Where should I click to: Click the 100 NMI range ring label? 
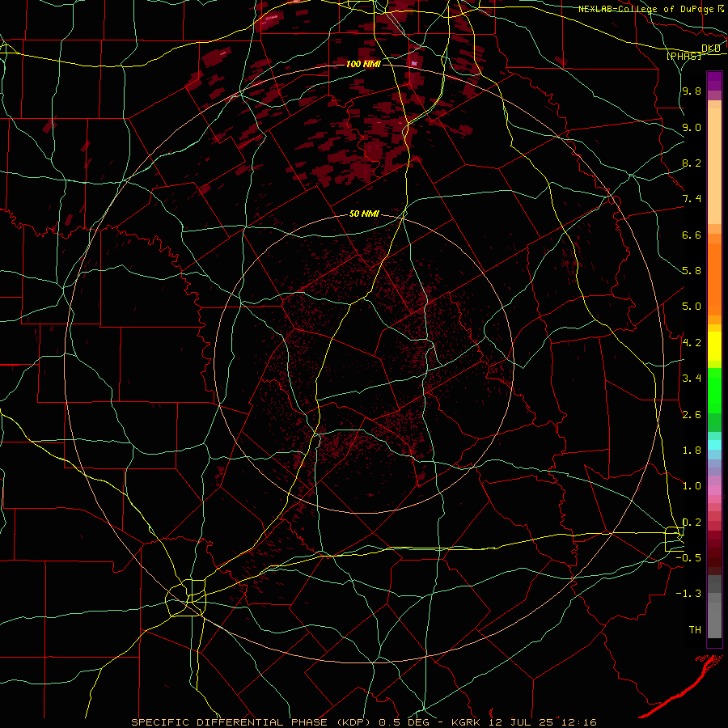point(363,64)
